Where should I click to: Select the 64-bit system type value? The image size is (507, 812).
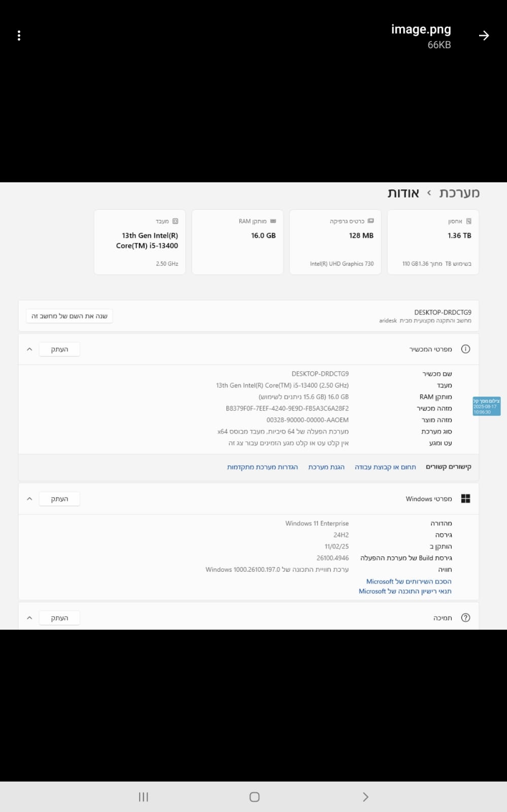pyautogui.click(x=283, y=432)
